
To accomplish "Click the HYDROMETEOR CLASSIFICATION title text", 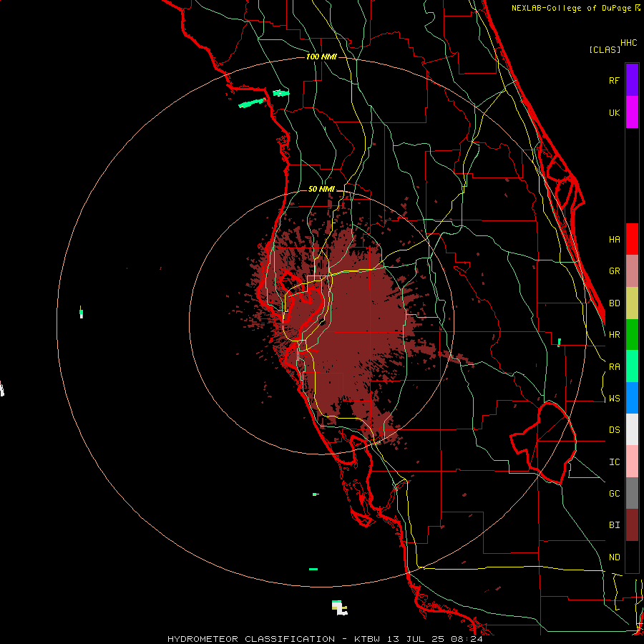I will (251, 639).
